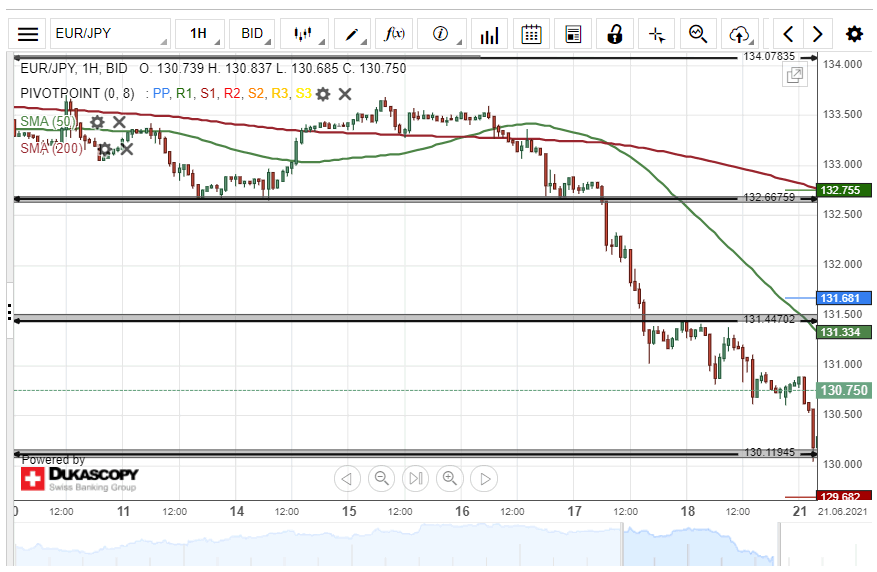Toggle the volume bars icon
The height and width of the screenshot is (572, 877).
489,34
